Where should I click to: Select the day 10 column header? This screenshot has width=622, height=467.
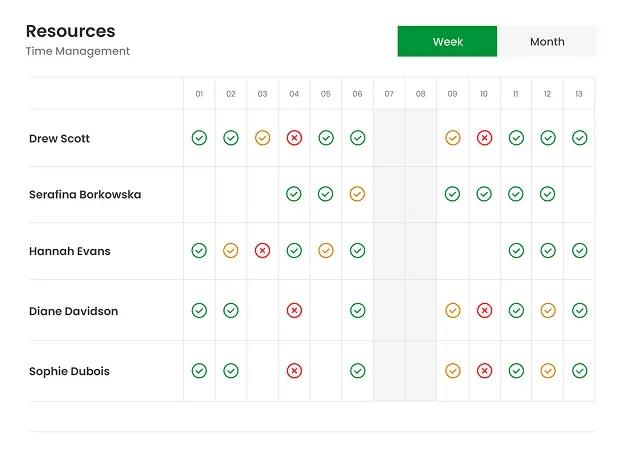pos(484,94)
